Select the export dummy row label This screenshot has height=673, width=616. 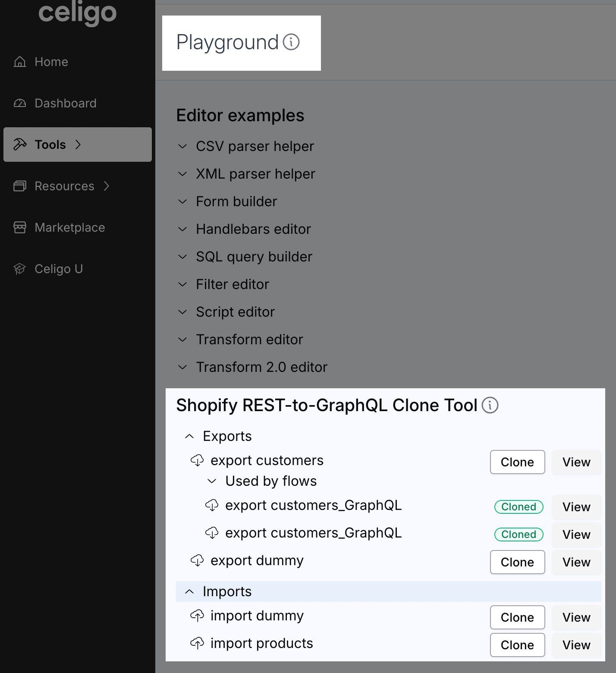257,560
